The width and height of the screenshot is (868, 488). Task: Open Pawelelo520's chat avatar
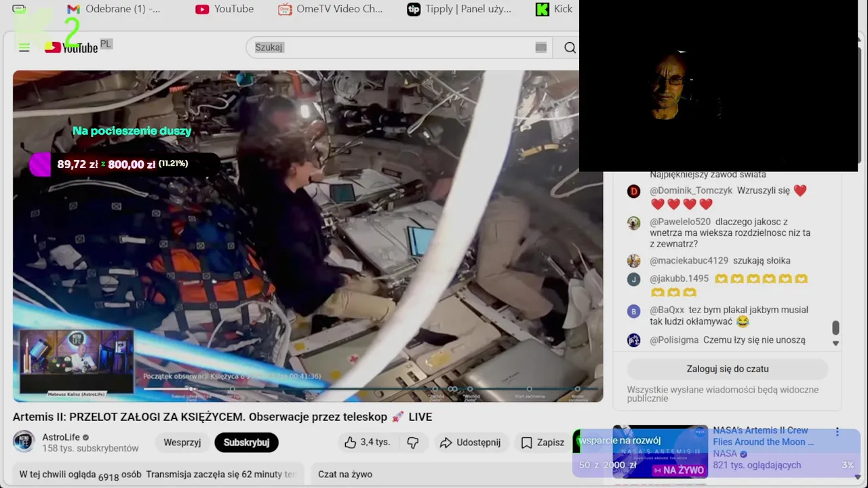pos(634,222)
